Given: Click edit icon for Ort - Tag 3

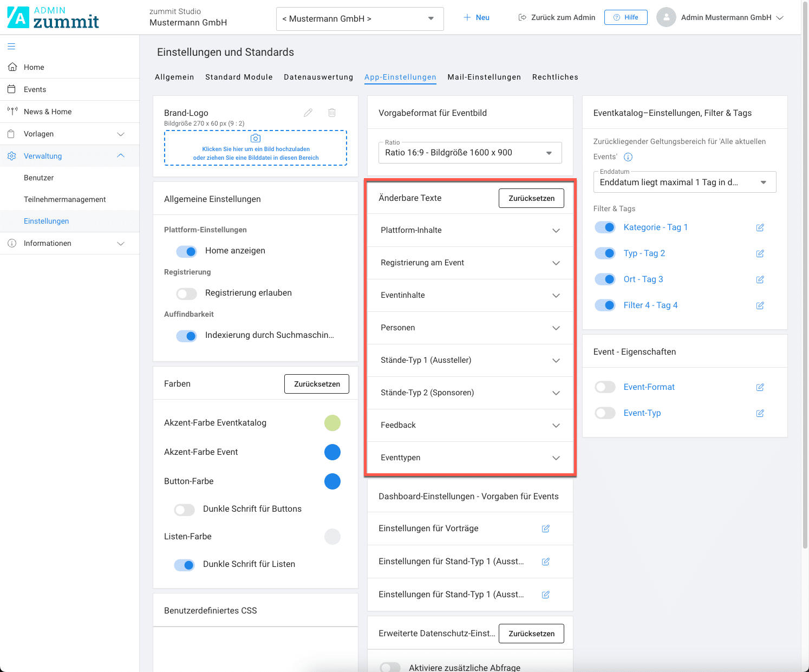Looking at the screenshot, I should [x=760, y=279].
